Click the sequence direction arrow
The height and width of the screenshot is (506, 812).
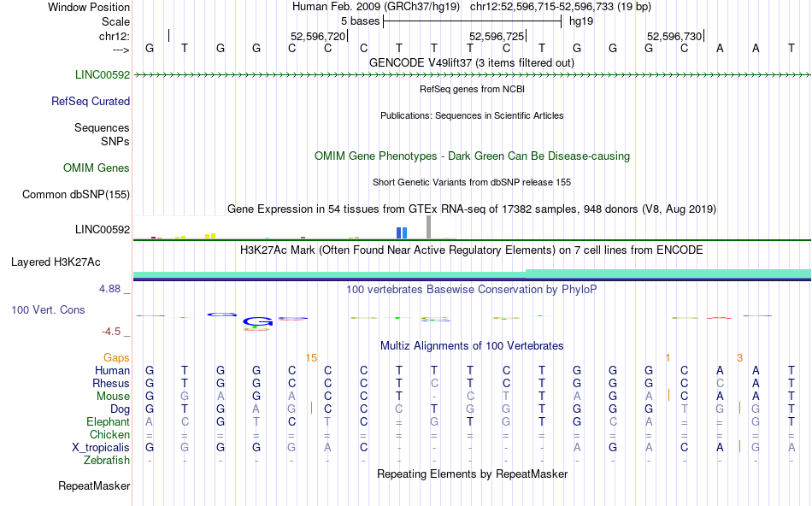[x=121, y=50]
